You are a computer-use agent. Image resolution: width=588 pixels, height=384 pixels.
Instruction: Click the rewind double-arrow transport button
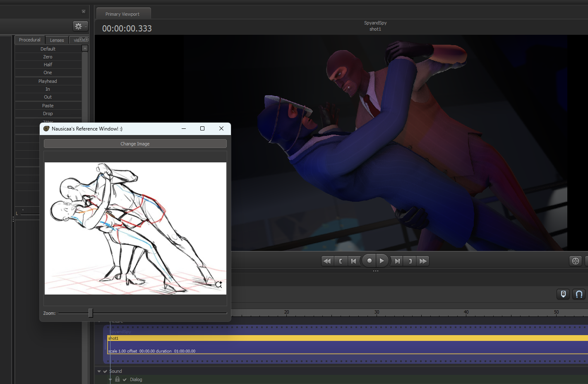[327, 261]
